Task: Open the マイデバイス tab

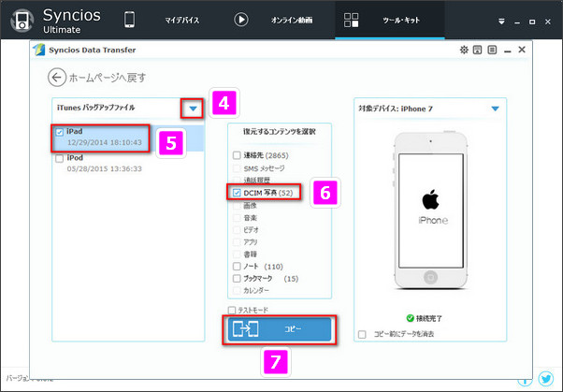Action: 182,21
